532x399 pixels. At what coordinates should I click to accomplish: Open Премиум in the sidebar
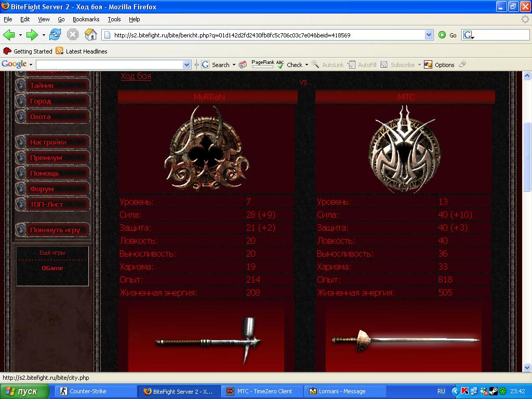(53, 158)
